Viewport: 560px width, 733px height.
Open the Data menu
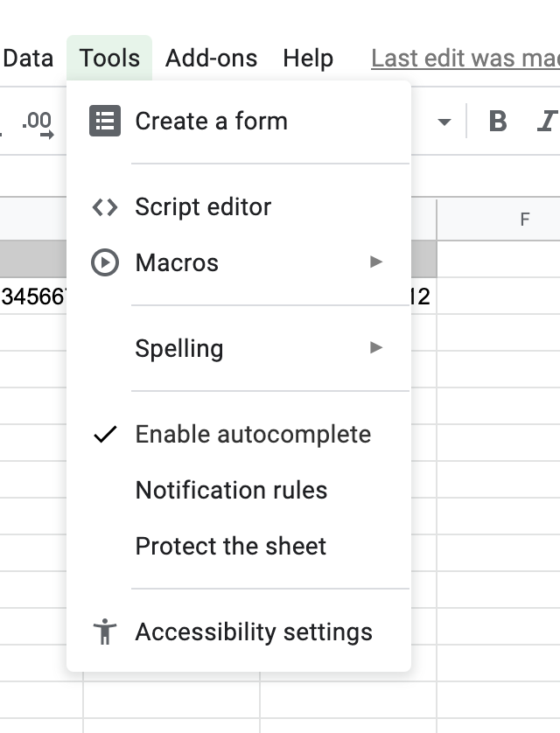[28, 59]
